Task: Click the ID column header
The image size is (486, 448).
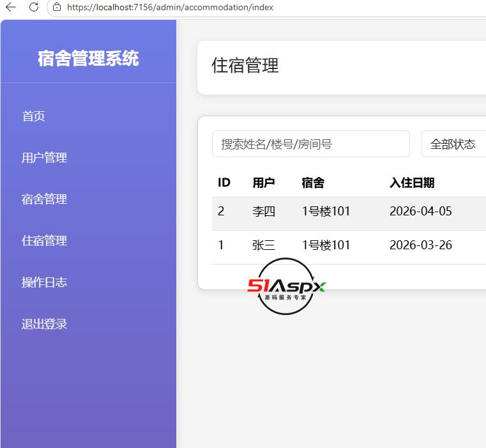Action: (224, 183)
